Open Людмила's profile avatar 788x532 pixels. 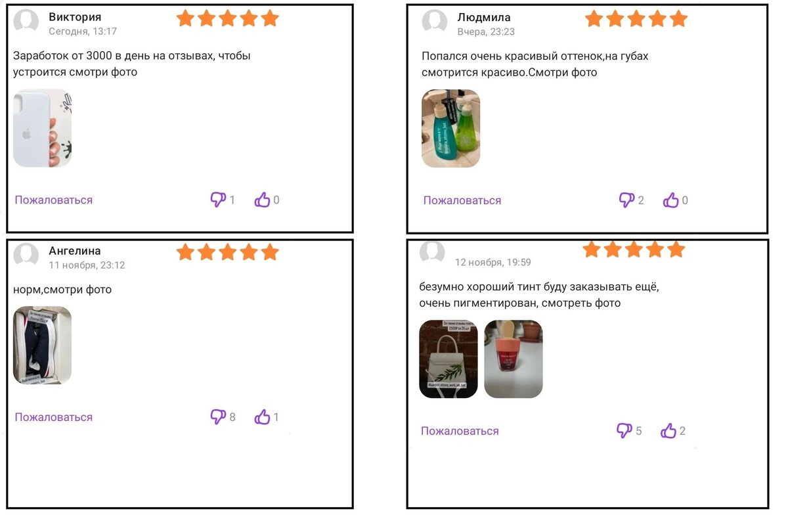[x=435, y=22]
